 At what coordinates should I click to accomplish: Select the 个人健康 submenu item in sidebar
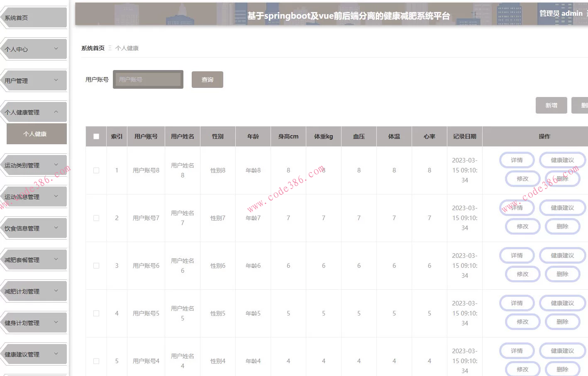pyautogui.click(x=37, y=134)
